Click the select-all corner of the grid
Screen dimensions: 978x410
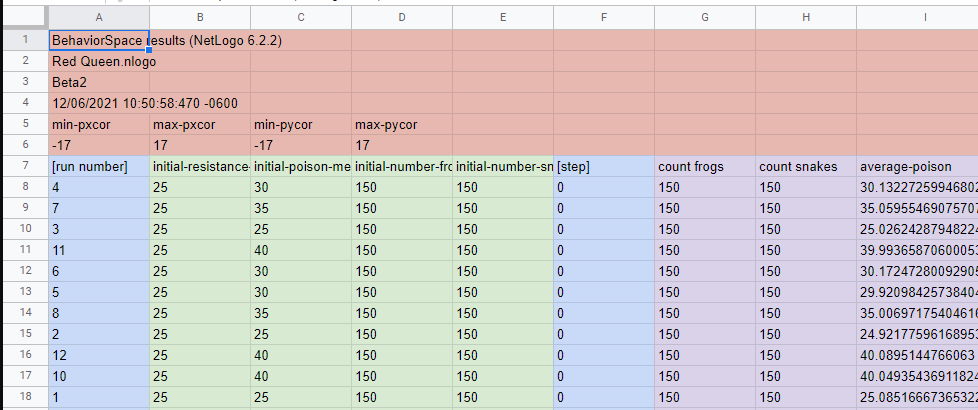pos(23,18)
